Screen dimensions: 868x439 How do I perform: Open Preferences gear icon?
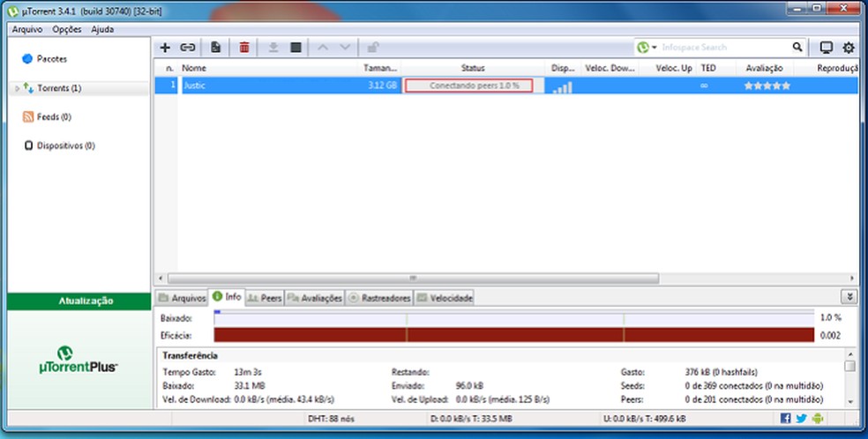(849, 48)
